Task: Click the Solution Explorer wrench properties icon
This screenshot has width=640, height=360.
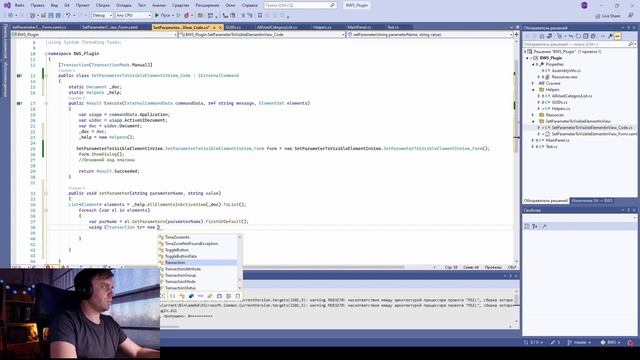Action: pyautogui.click(x=610, y=36)
